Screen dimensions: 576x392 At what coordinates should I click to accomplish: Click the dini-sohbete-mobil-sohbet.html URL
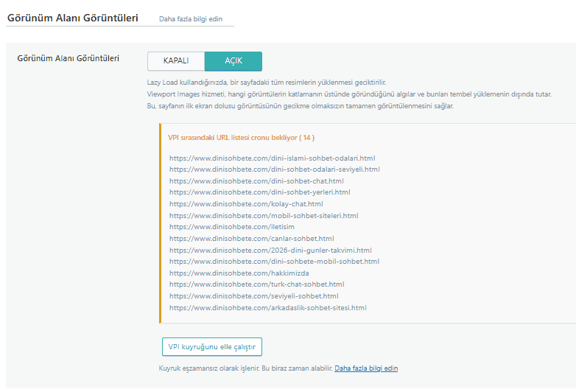tap(274, 262)
